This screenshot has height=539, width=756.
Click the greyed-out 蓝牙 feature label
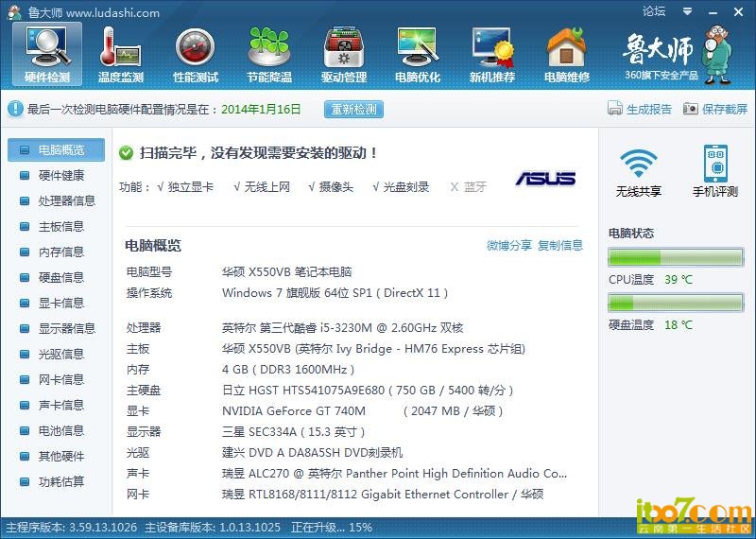pos(475,186)
